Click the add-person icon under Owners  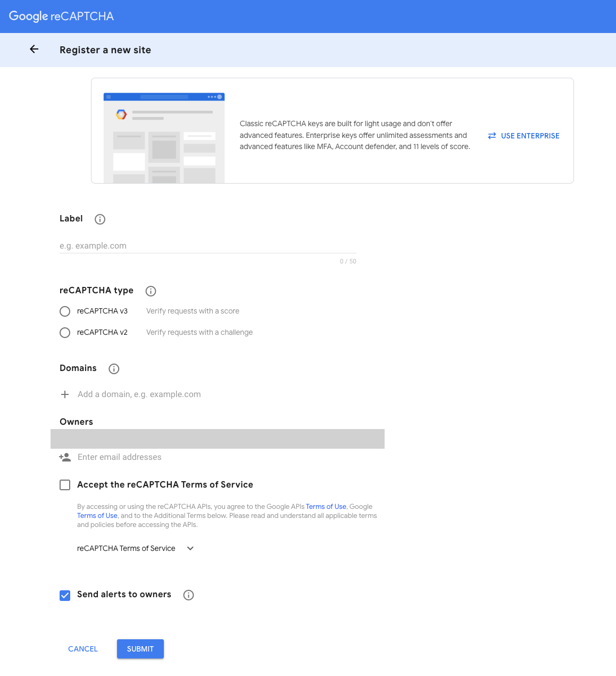[x=65, y=457]
